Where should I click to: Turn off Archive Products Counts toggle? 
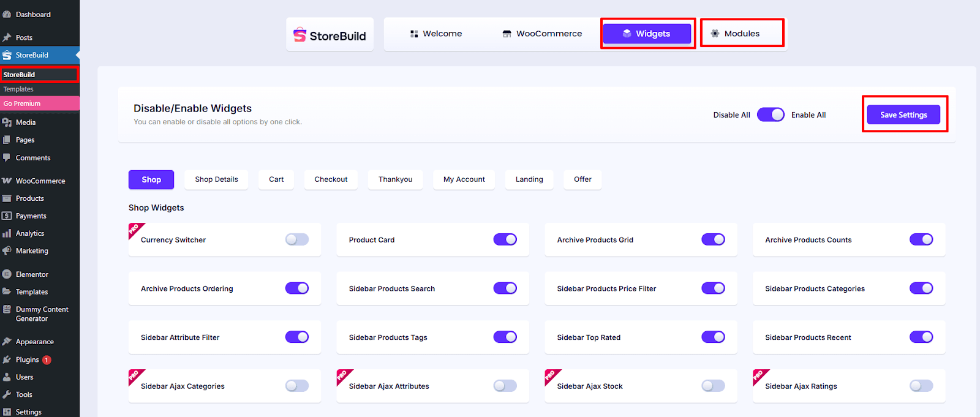[921, 239]
